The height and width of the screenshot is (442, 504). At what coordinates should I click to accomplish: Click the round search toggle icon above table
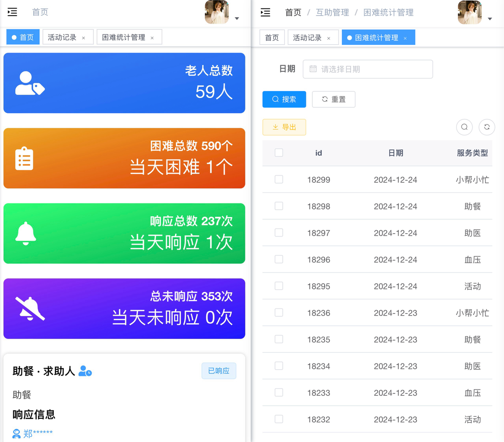coord(464,127)
